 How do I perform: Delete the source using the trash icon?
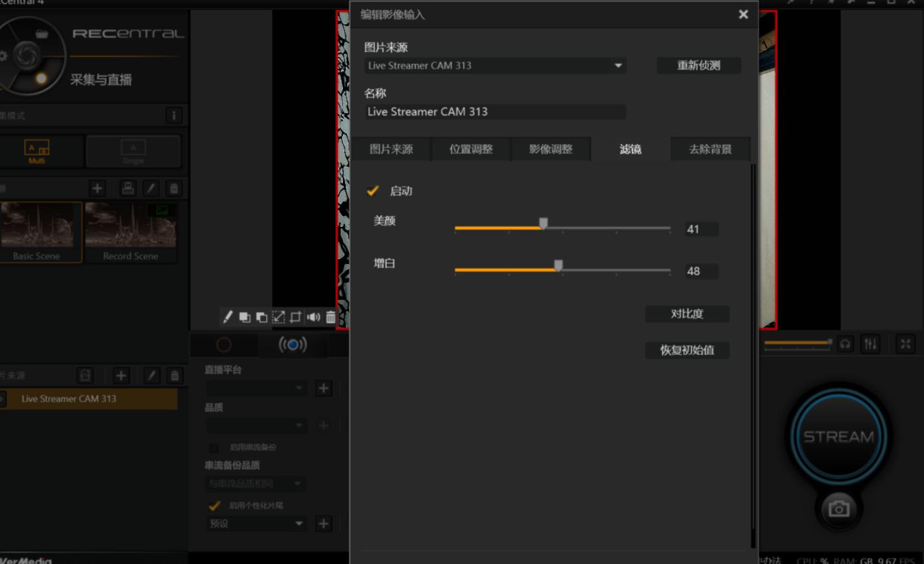330,317
